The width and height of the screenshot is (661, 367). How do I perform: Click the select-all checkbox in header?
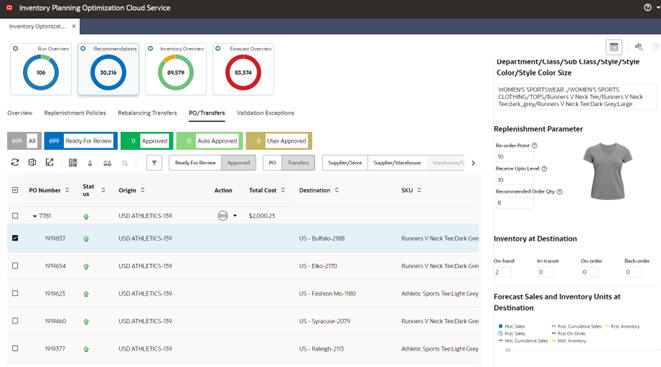pos(15,190)
